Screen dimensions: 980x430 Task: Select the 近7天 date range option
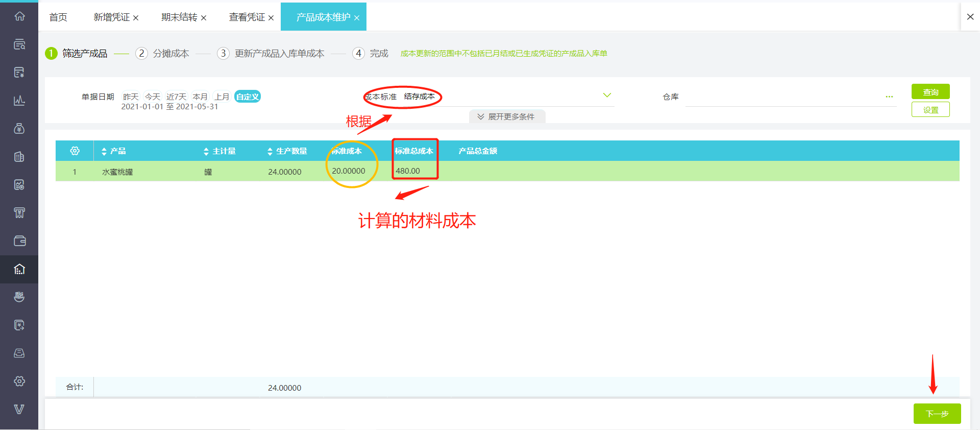pos(177,97)
